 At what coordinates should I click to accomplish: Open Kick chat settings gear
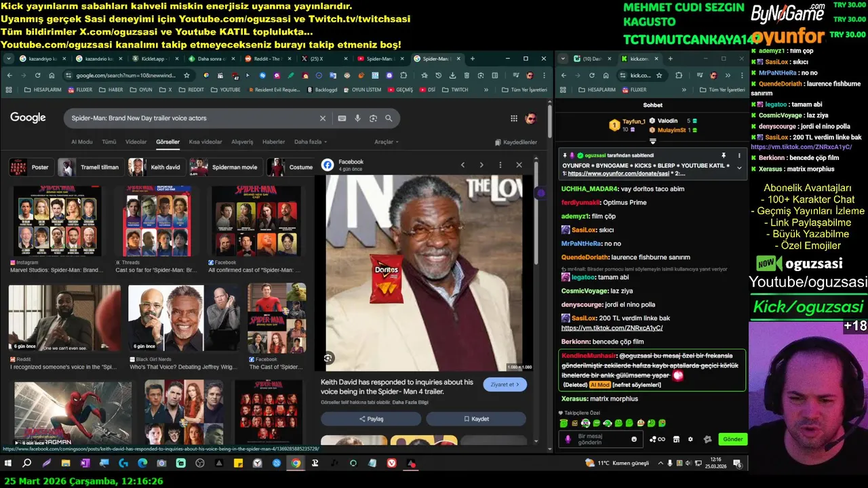[x=690, y=439]
